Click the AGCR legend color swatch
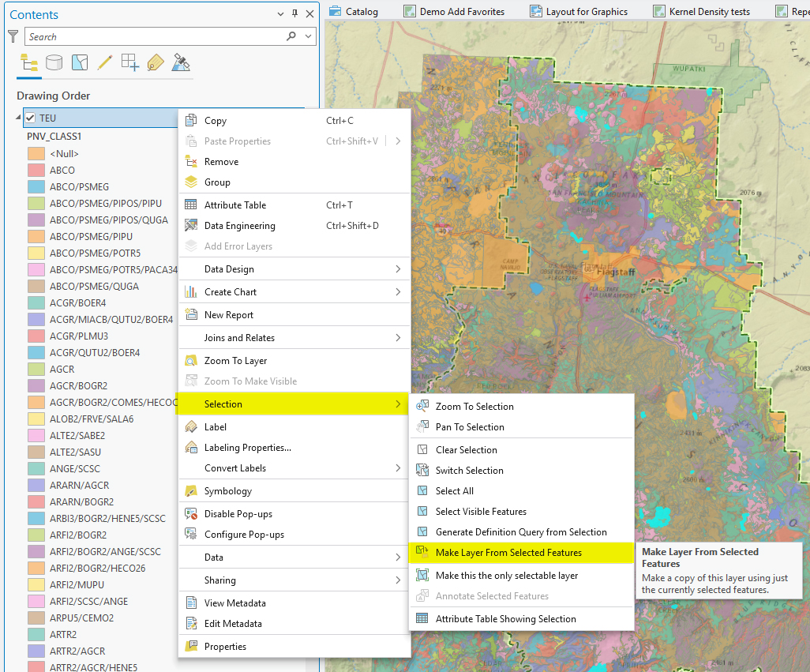Screen dimensions: 810x672 coord(36,369)
